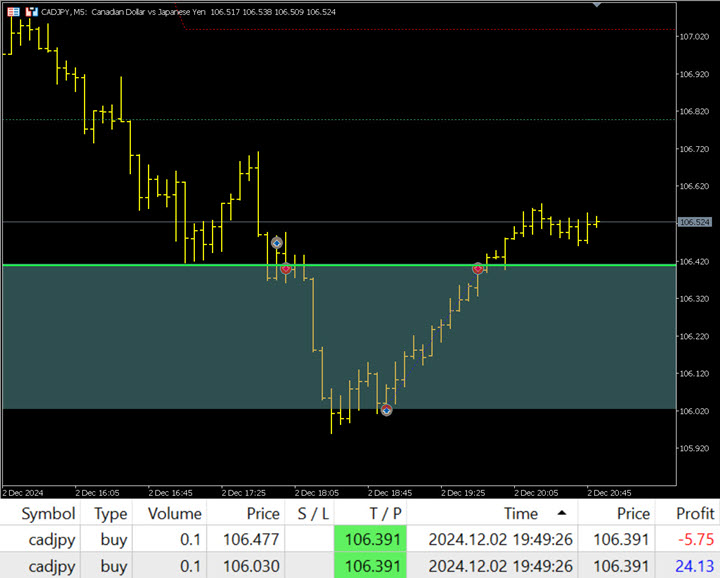Click the red close marker near 19:25
This screenshot has height=578, width=720.
pyautogui.click(x=478, y=268)
